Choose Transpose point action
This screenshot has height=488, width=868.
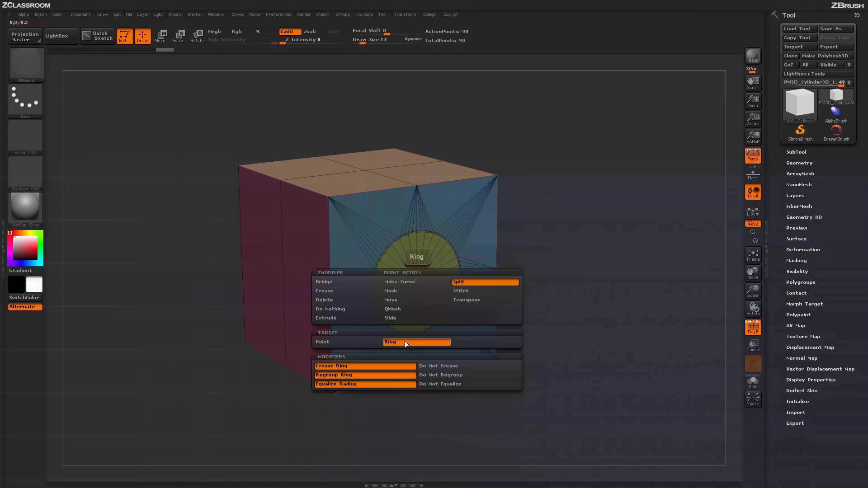point(486,300)
